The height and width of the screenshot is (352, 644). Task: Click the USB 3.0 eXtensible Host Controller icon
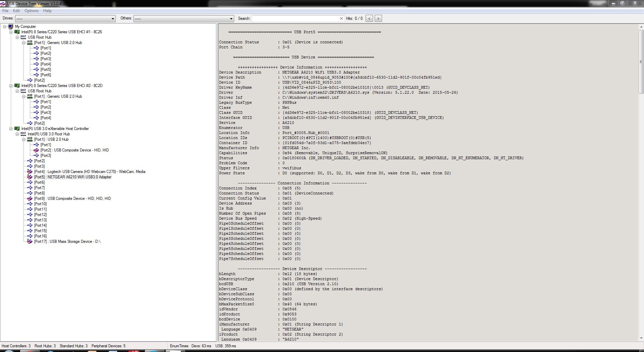click(17, 129)
